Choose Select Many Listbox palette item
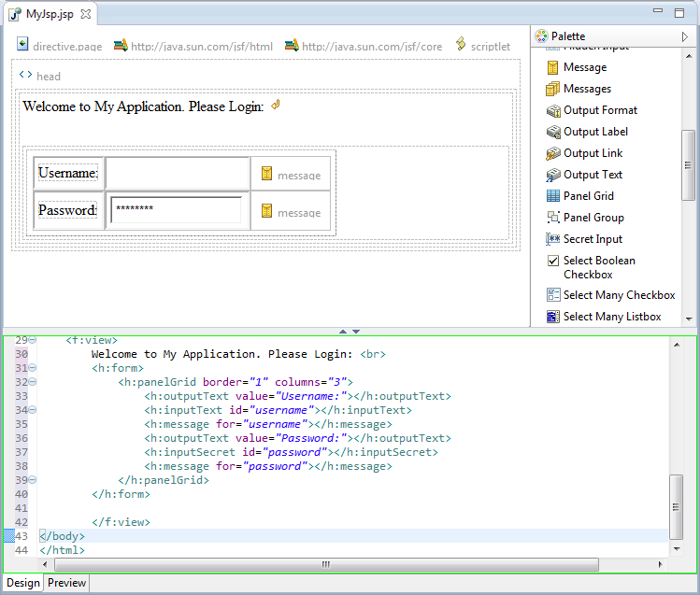This screenshot has width=700, height=595. pyautogui.click(x=611, y=317)
